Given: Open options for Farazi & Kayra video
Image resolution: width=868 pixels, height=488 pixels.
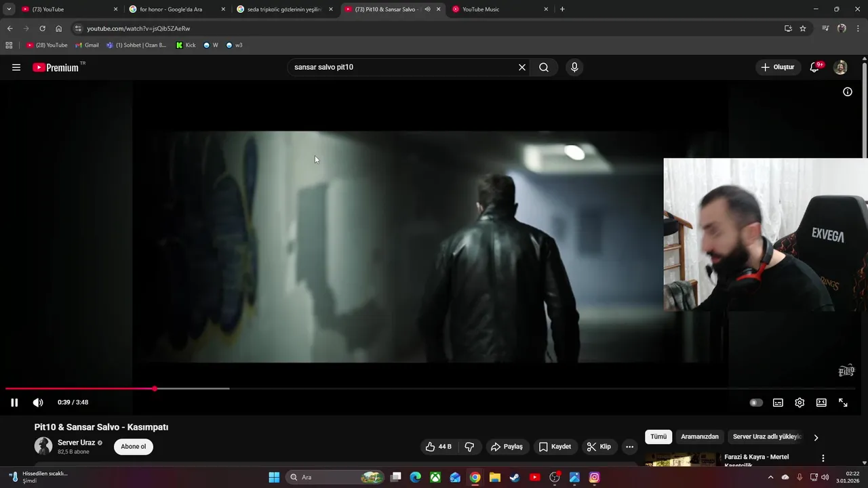Looking at the screenshot, I should (823, 458).
